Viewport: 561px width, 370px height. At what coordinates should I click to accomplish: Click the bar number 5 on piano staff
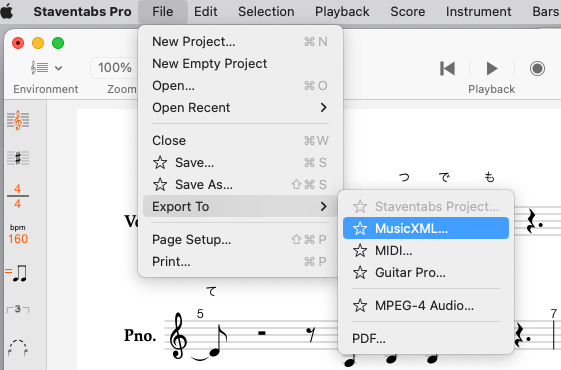(200, 314)
